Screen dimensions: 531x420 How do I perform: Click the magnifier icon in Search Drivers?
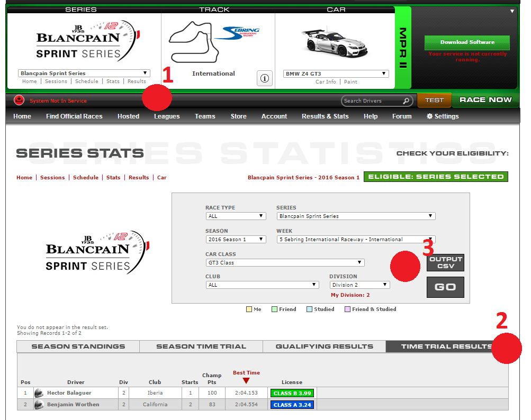pos(406,101)
